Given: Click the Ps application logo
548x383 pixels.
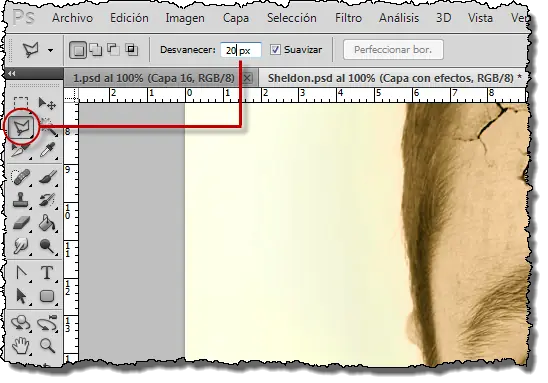Looking at the screenshot, I should tap(23, 17).
